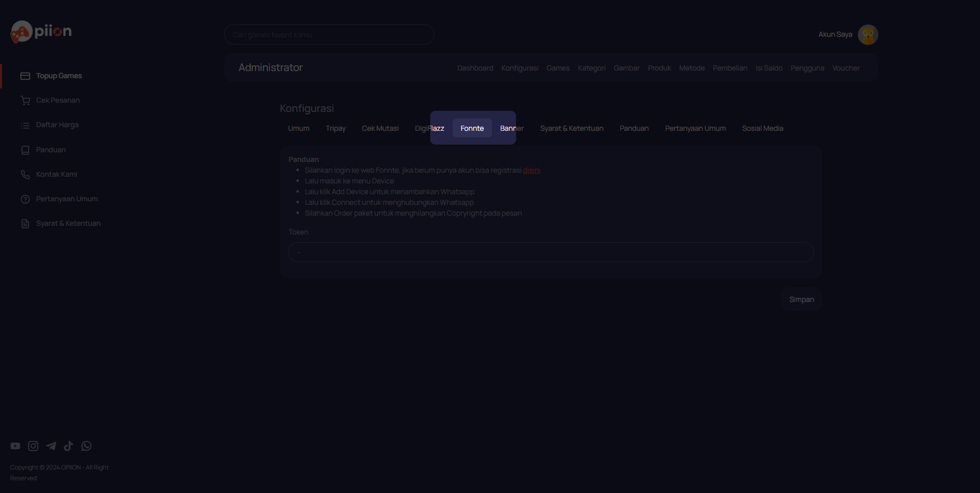
Task: Click the Daftar Harga list icon
Action: tap(25, 125)
